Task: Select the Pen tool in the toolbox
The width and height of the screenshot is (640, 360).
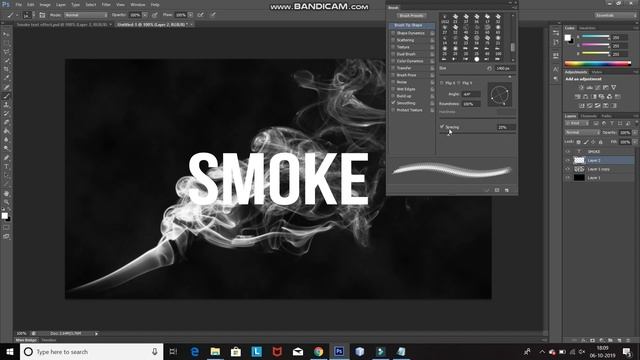Action: point(6,158)
